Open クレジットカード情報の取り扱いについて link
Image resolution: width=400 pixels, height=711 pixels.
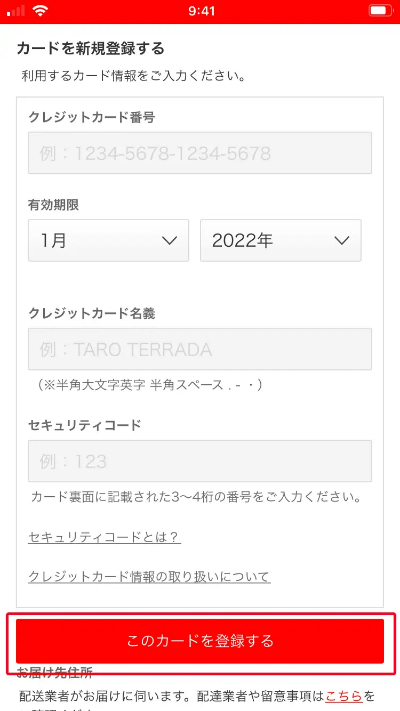pyautogui.click(x=149, y=577)
